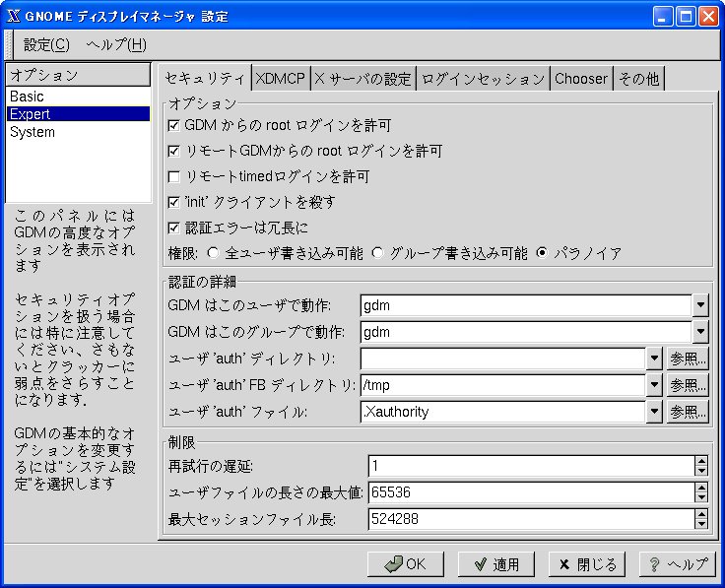The width and height of the screenshot is (725, 588).
Task: Expand the GDM はこのユーザで動作 dropdown
Action: coord(700,305)
